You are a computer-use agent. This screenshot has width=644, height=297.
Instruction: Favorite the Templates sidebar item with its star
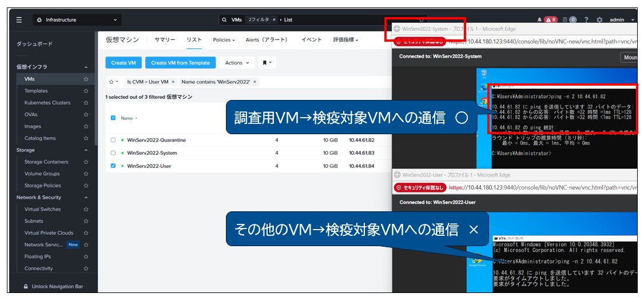coord(86,91)
